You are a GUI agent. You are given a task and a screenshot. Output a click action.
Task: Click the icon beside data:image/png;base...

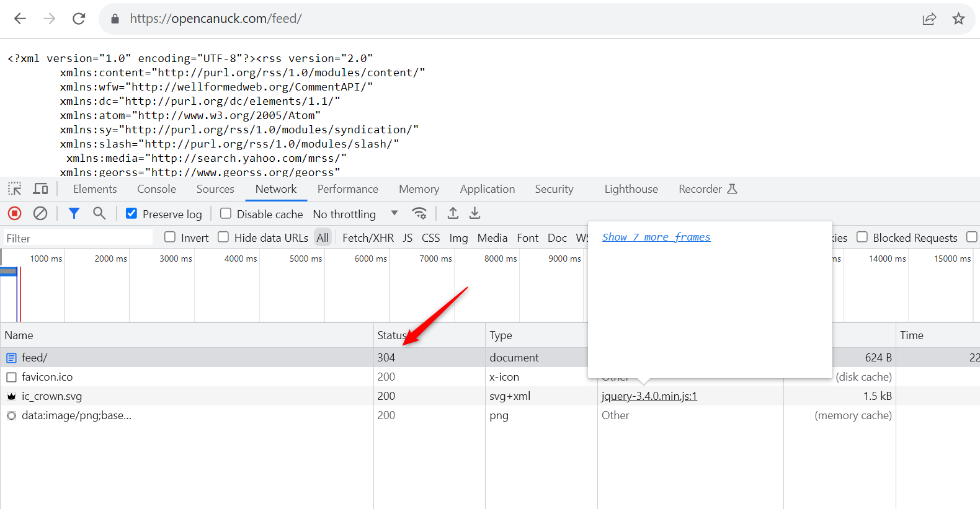click(x=11, y=415)
